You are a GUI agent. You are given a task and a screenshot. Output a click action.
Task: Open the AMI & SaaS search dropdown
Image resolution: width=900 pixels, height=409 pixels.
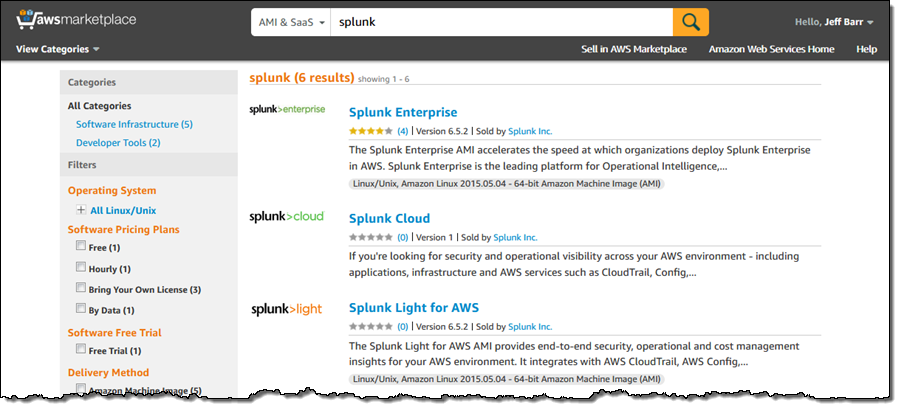(x=290, y=22)
